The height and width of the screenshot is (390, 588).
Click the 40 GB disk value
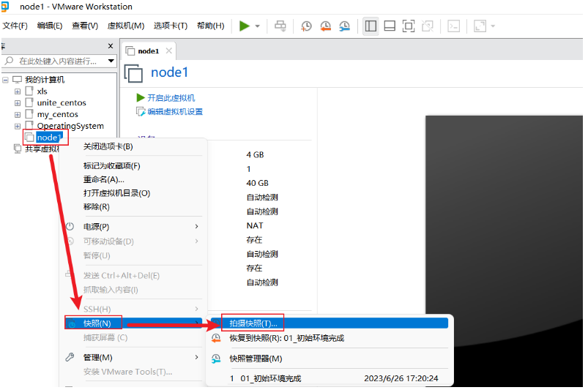257,183
